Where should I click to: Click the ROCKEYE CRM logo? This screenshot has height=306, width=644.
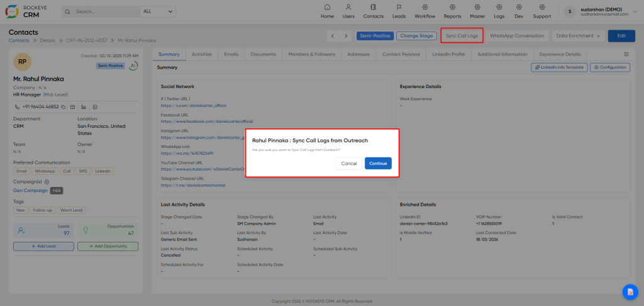[x=25, y=11]
